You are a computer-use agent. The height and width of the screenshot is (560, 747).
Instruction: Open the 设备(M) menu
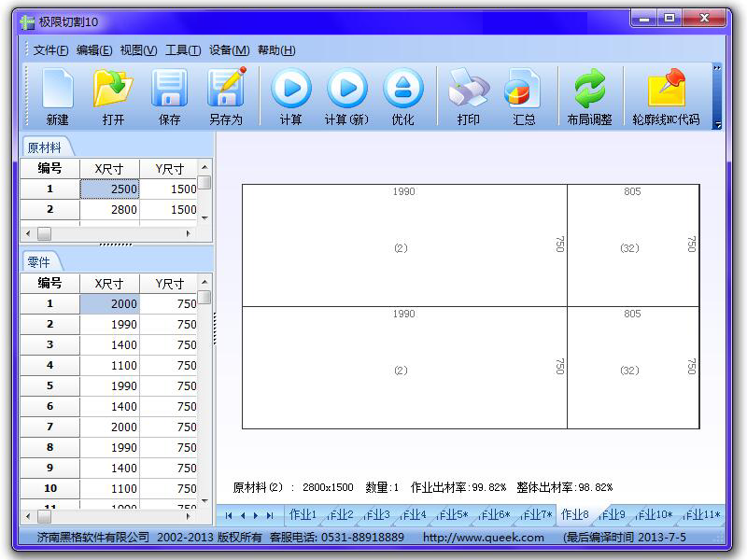[229, 50]
